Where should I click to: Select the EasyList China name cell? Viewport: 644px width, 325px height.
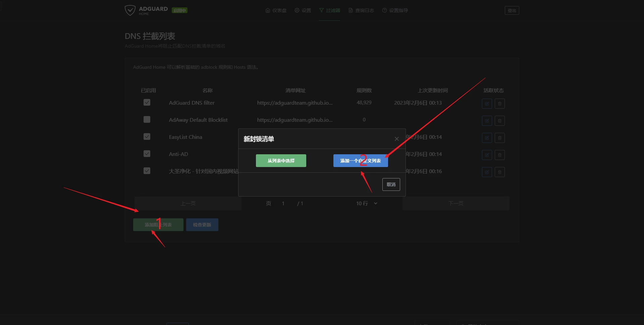point(185,137)
